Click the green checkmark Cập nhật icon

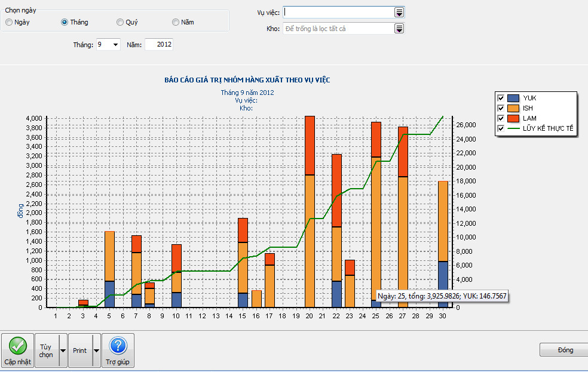17,345
